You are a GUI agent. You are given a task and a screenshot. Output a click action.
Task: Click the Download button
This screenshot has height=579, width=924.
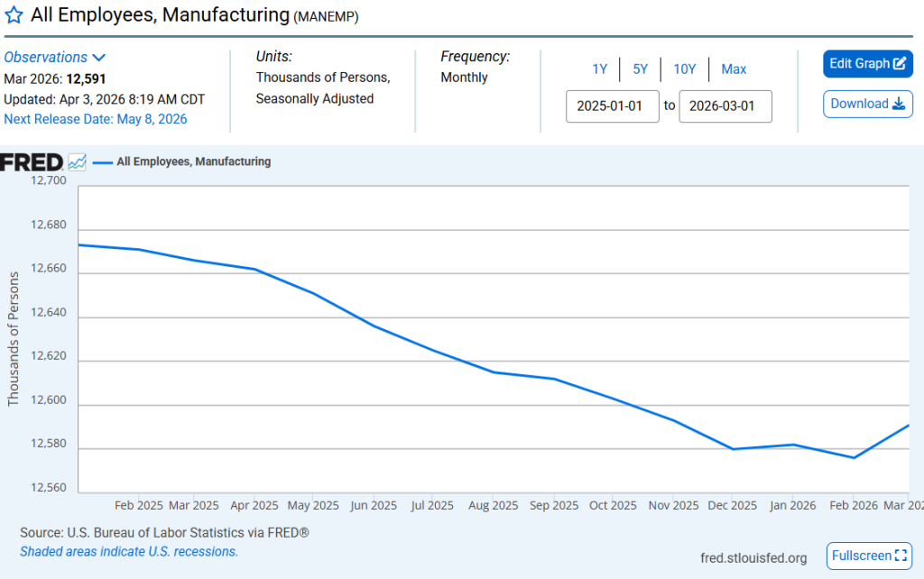tap(867, 104)
